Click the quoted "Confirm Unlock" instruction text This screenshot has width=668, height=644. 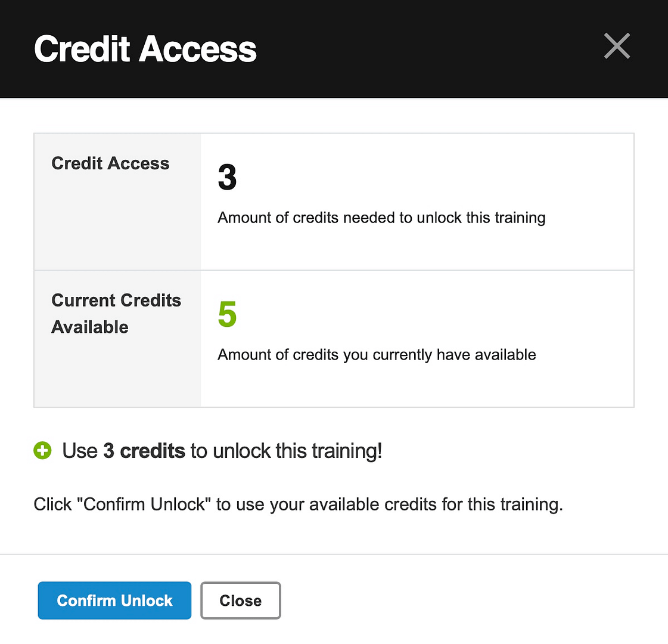[x=144, y=504]
